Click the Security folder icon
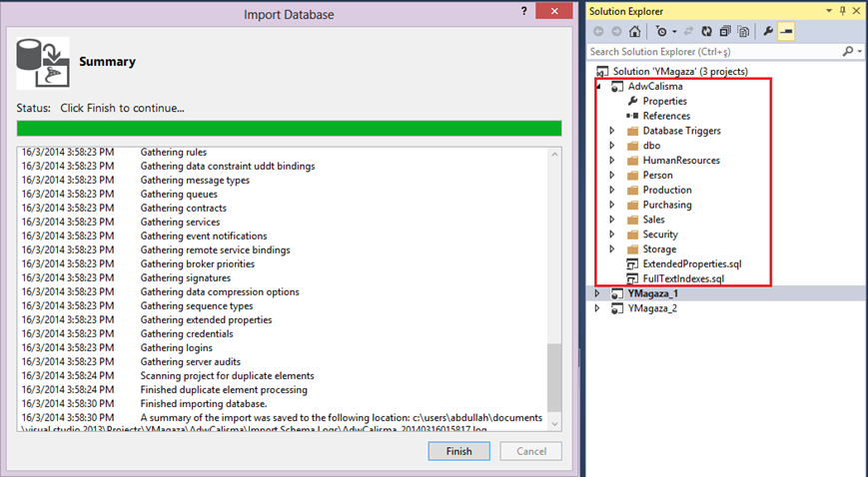Viewport: 868px width, 477px height. [x=632, y=235]
